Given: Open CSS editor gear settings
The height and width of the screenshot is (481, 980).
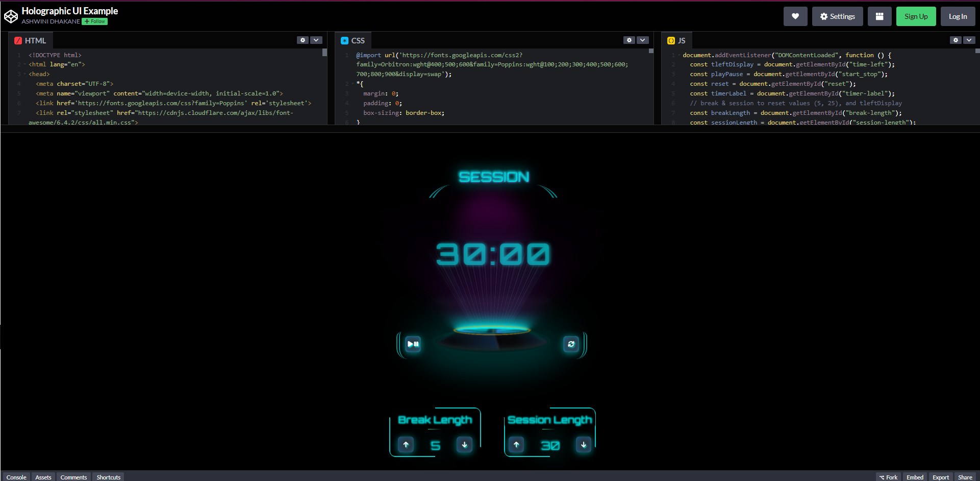Looking at the screenshot, I should click(x=629, y=40).
